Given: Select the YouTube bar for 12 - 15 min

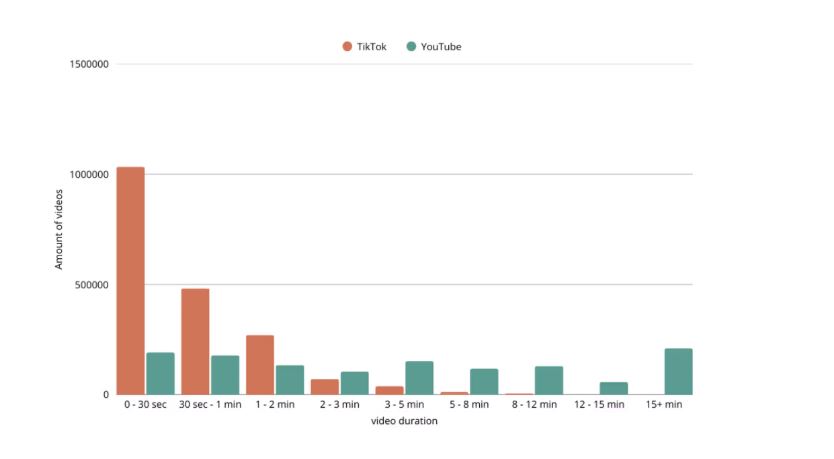Looking at the screenshot, I should (x=614, y=389).
